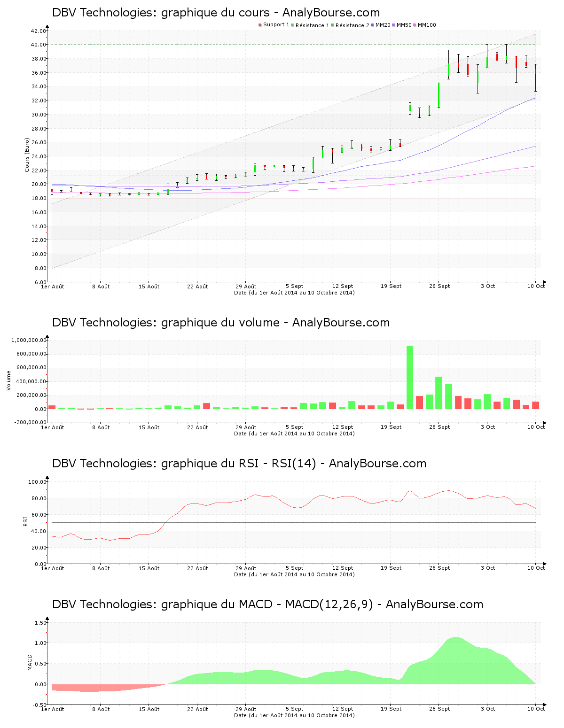
Task: Click the 18.00 value on price axis
Action: point(39,198)
